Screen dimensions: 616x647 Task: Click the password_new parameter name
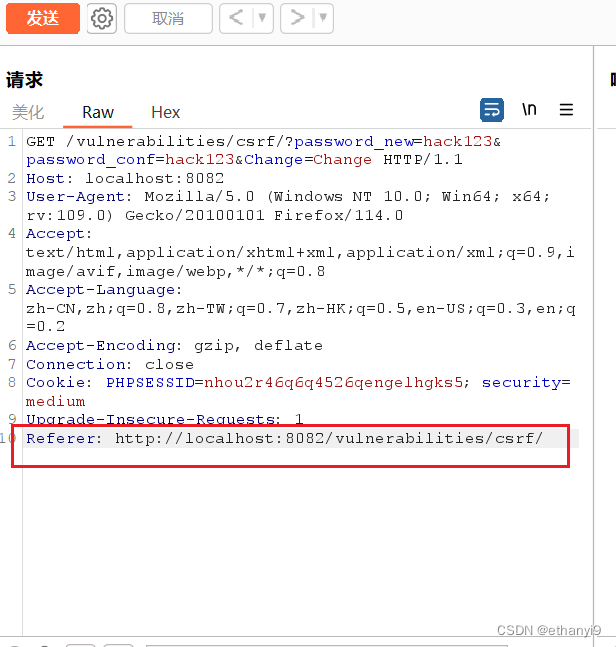pos(354,142)
